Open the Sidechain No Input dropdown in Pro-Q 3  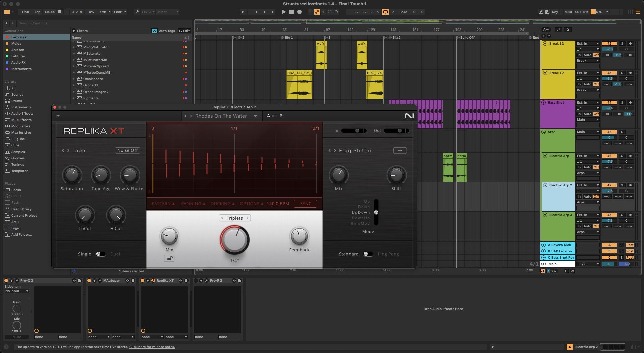(x=16, y=291)
